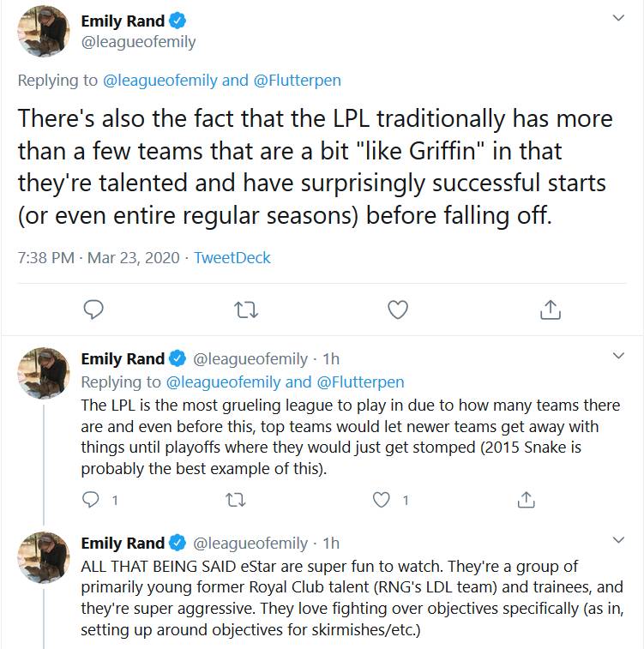Share the main tweet
Screen dimensions: 644x649
point(550,309)
